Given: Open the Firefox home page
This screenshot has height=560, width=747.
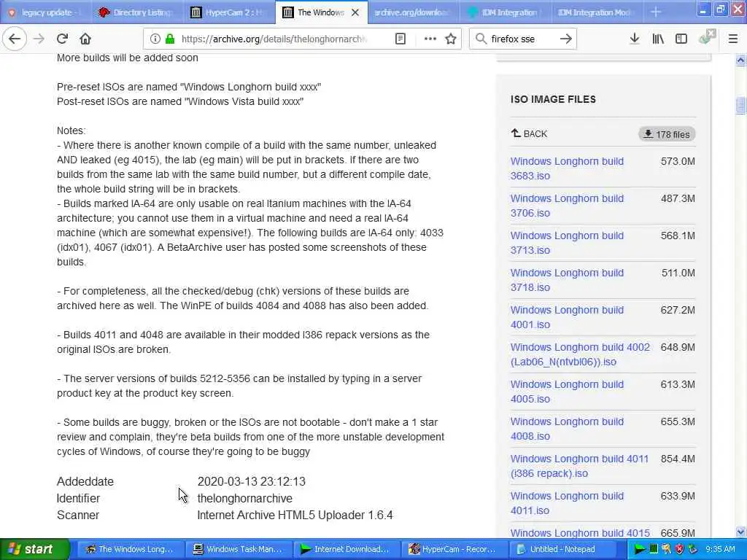Looking at the screenshot, I should [x=85, y=39].
